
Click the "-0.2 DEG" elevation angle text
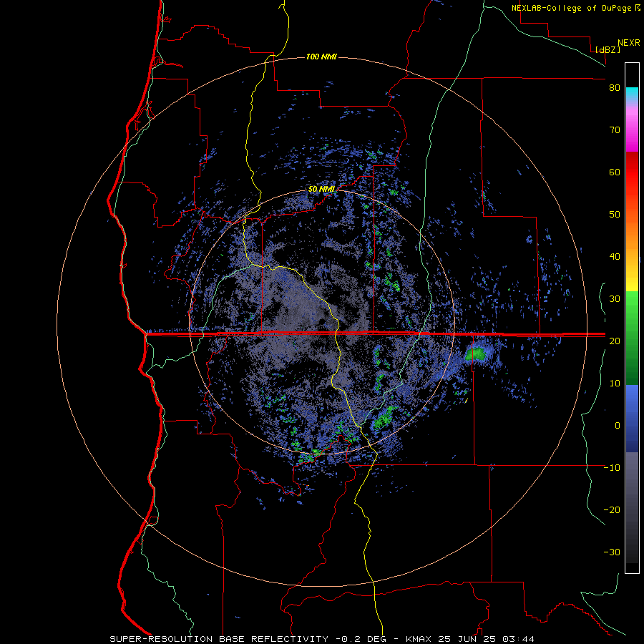click(361, 639)
